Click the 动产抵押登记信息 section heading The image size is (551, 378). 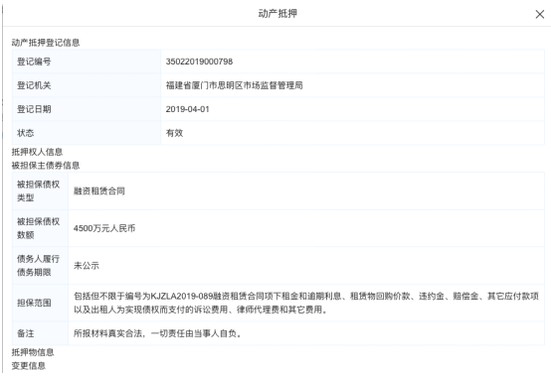point(46,43)
